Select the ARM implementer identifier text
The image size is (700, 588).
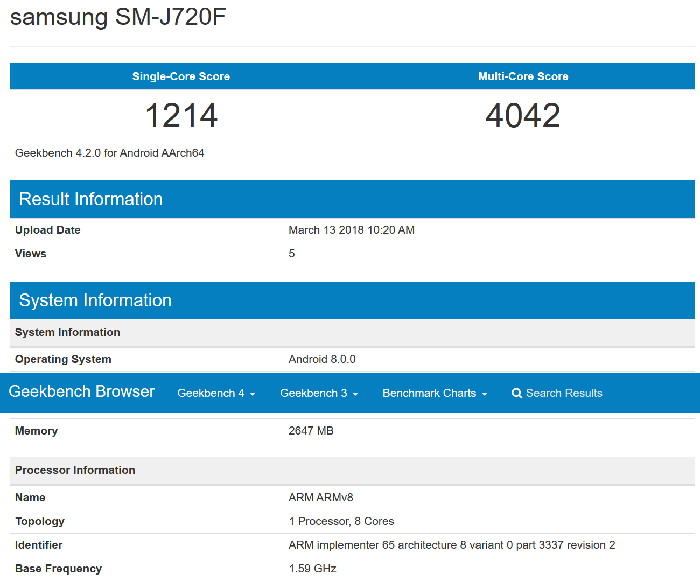[x=451, y=545]
